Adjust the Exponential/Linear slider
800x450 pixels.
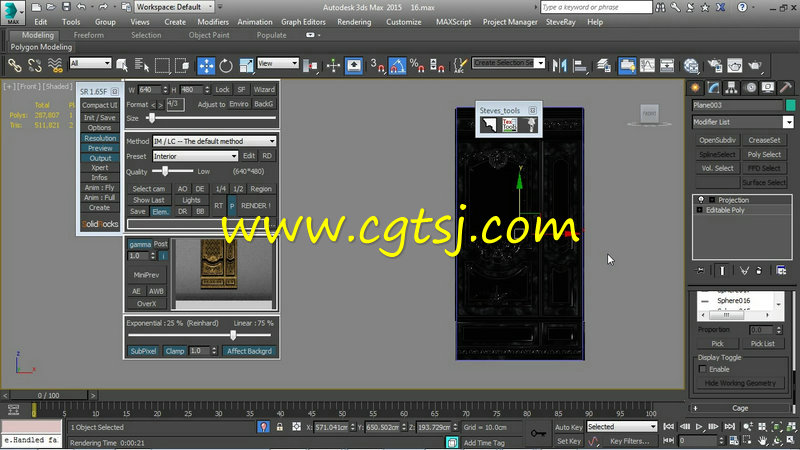click(233, 335)
